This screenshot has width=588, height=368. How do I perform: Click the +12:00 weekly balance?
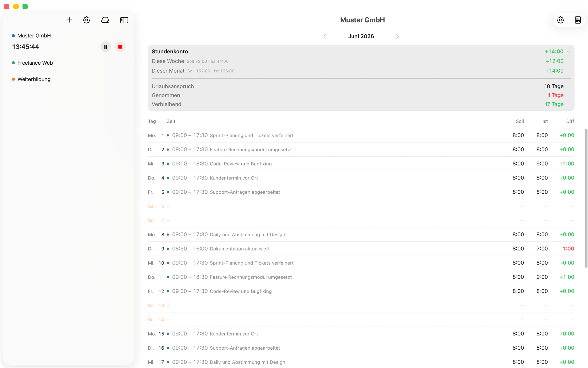click(554, 61)
